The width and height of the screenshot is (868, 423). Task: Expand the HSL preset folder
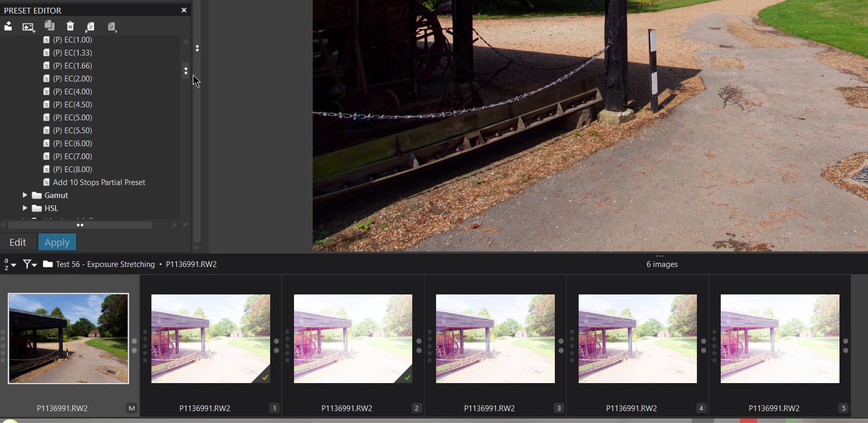pos(24,208)
